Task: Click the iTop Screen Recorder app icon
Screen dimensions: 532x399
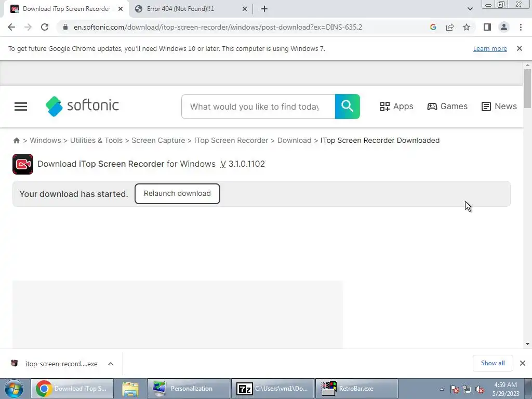Action: [23, 164]
